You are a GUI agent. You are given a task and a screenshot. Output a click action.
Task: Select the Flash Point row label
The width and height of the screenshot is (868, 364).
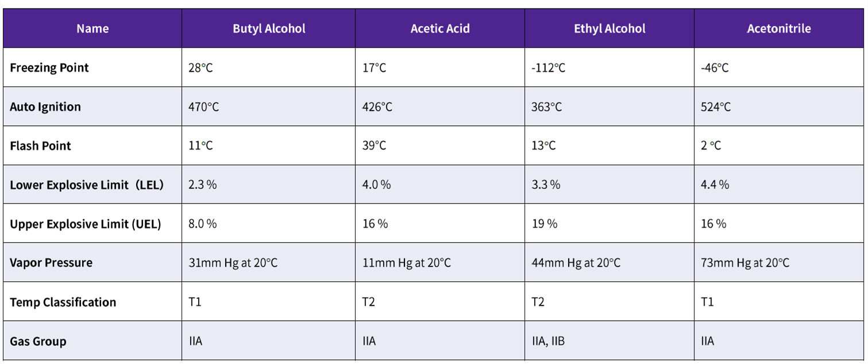40,146
